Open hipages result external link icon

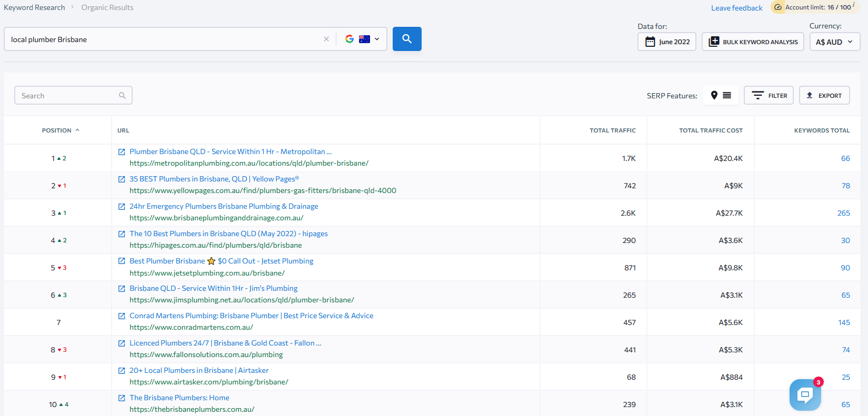pos(122,234)
